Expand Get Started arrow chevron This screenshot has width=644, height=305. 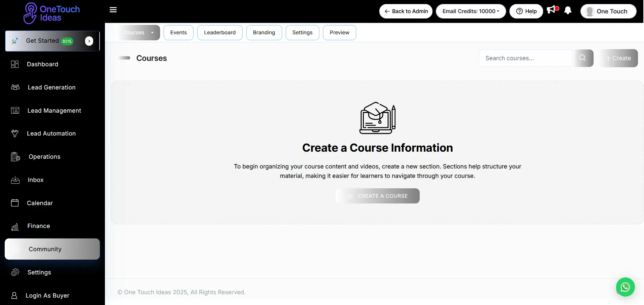pyautogui.click(x=89, y=41)
